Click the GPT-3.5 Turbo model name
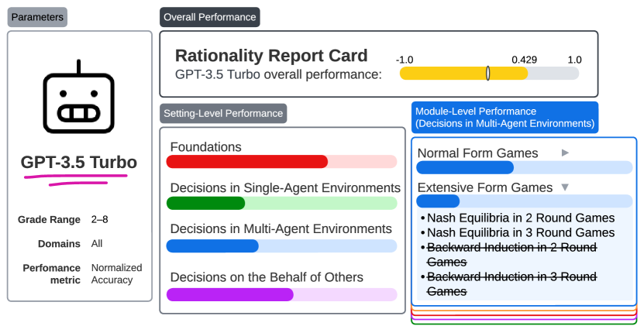This screenshot has height=333, width=644. tap(79, 163)
